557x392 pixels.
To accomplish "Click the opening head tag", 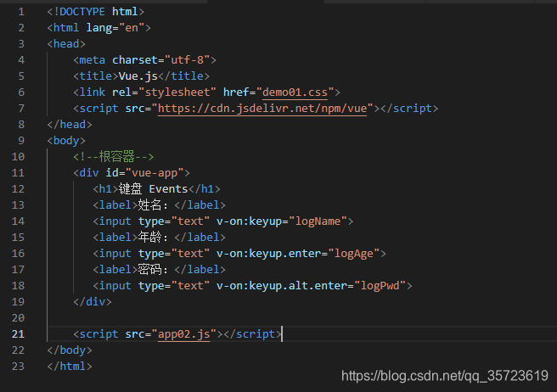I will 66,44.
